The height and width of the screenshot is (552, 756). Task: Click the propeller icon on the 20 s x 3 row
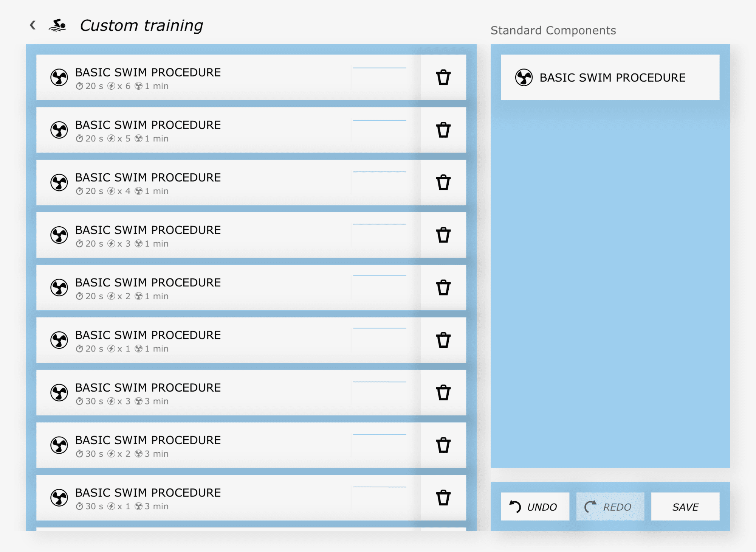pos(59,234)
